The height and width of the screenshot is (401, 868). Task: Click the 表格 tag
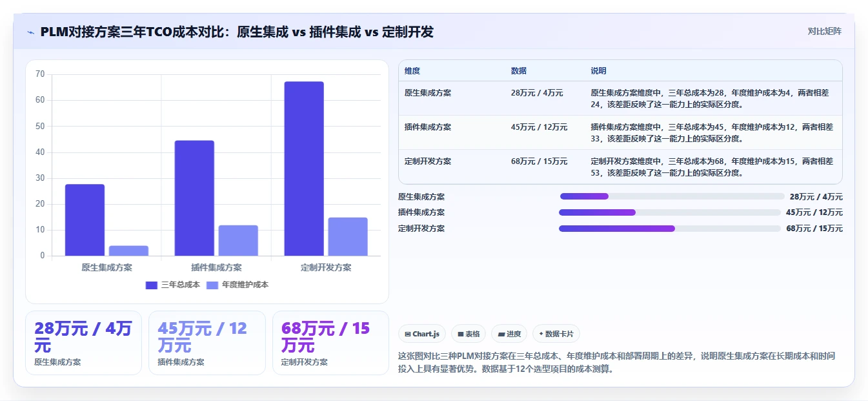tap(469, 334)
